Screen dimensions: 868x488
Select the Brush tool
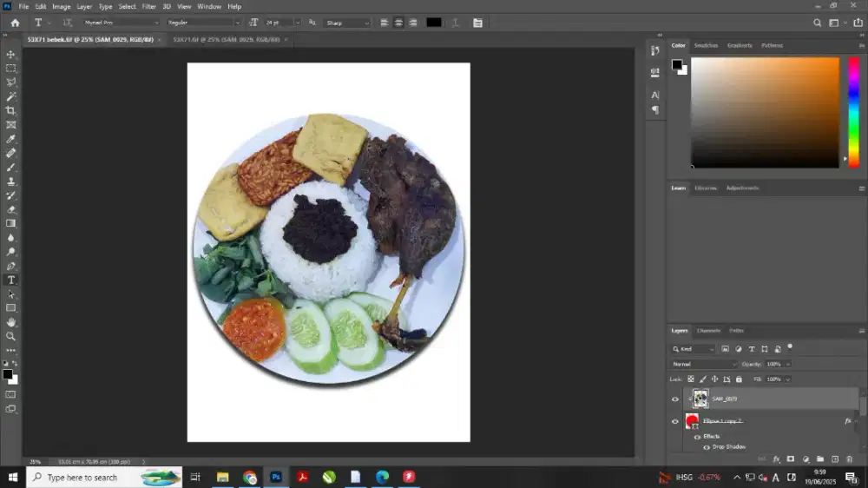click(10, 168)
